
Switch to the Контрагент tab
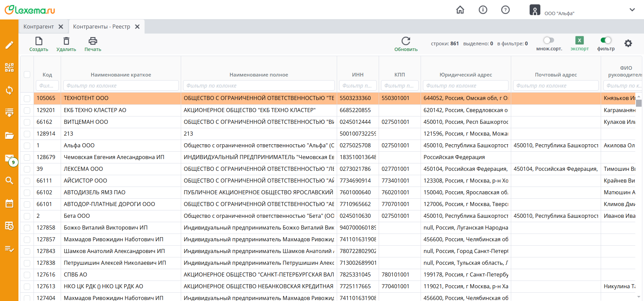(39, 27)
